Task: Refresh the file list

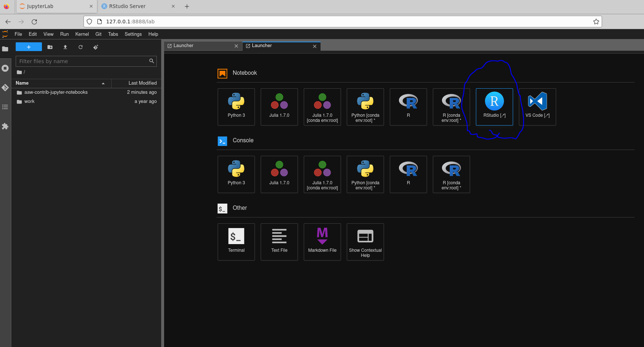Action: (81, 47)
